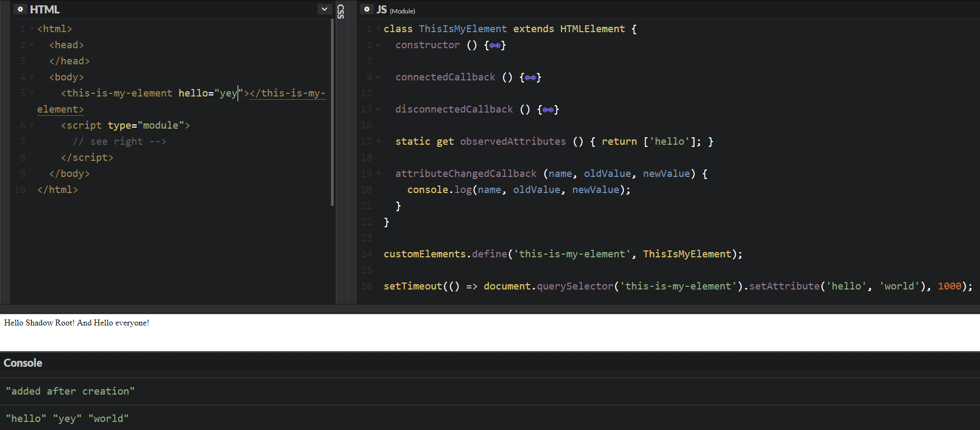The width and height of the screenshot is (980, 430).
Task: Click the console.log statement on line 20
Action: pos(519,190)
